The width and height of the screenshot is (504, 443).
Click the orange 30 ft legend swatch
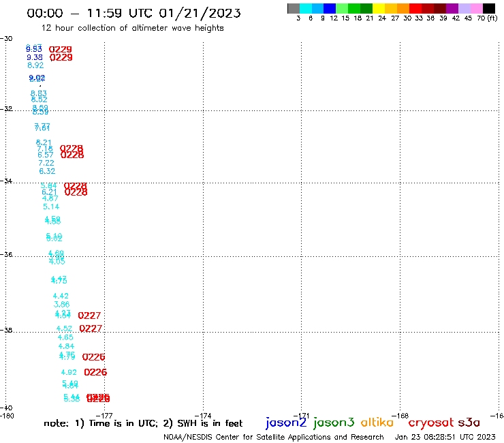point(403,8)
